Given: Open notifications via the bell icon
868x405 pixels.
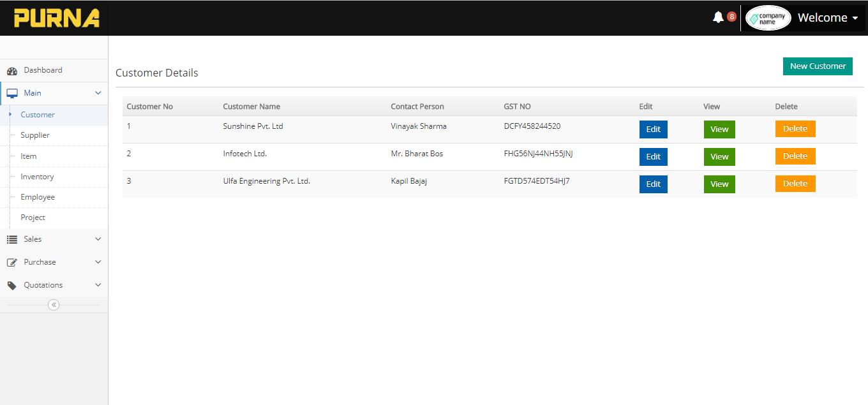Looking at the screenshot, I should (718, 17).
